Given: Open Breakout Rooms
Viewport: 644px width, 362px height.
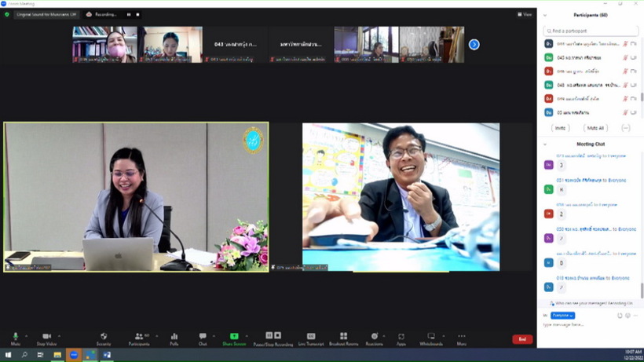Looking at the screenshot, I should (x=344, y=336).
